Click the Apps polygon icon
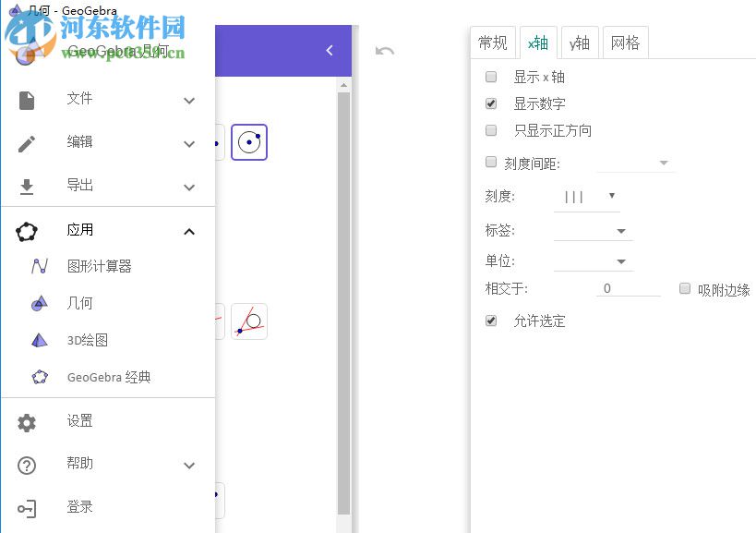The width and height of the screenshot is (756, 533). coord(27,232)
